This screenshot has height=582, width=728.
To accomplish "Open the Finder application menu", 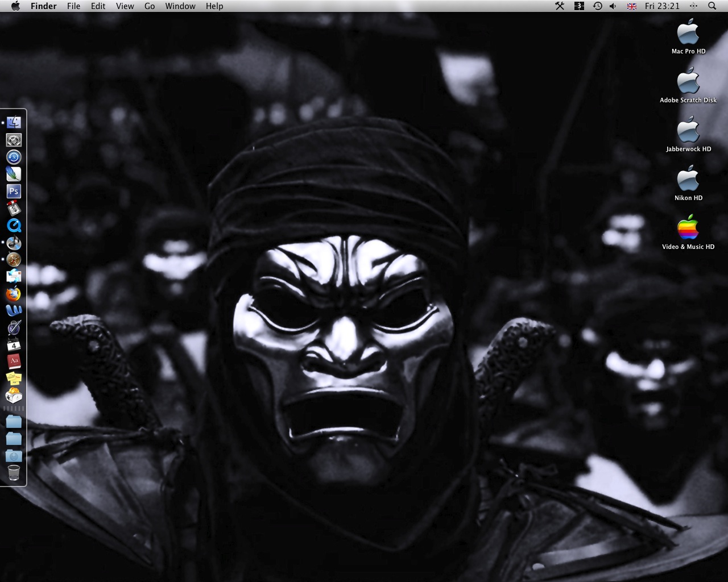I will pyautogui.click(x=44, y=6).
